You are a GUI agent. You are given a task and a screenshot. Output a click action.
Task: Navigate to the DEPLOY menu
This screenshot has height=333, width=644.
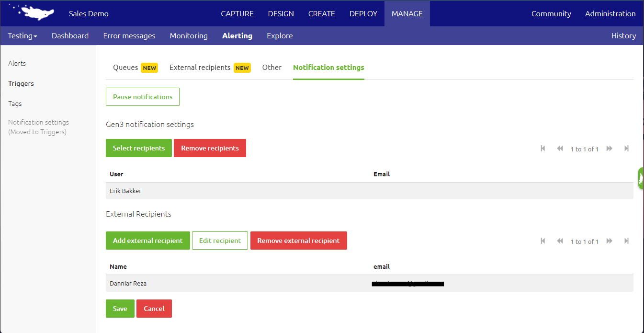point(363,13)
